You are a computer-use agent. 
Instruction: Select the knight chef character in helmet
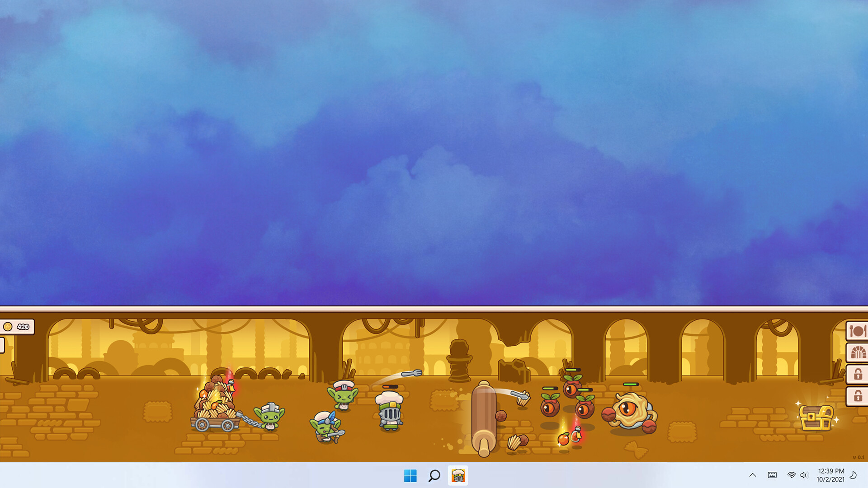click(390, 410)
